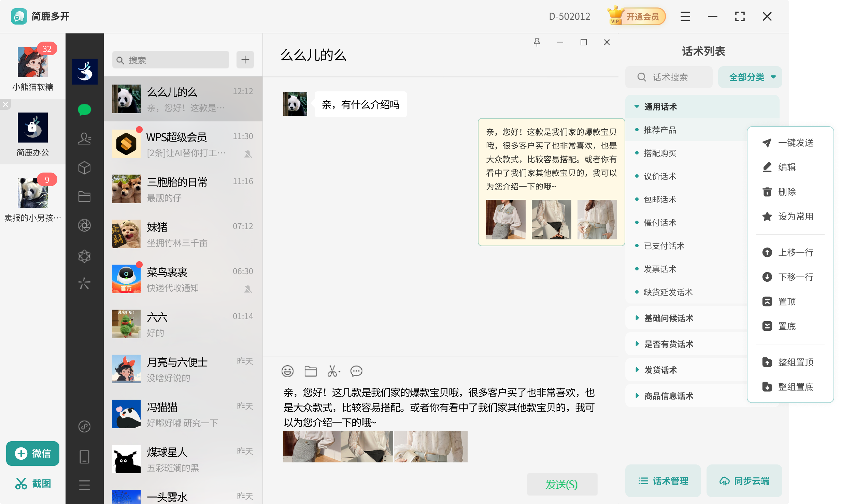Viewport: 841px width, 504px height.
Task: Select the green chat bubble icon in the sidebar
Action: click(84, 109)
